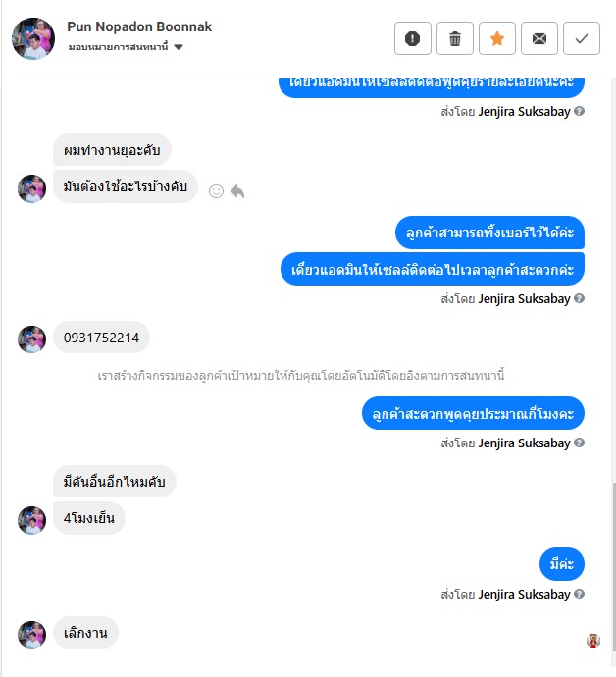Toggle the orange star follow-up marker
The height and width of the screenshot is (677, 616).
(497, 38)
